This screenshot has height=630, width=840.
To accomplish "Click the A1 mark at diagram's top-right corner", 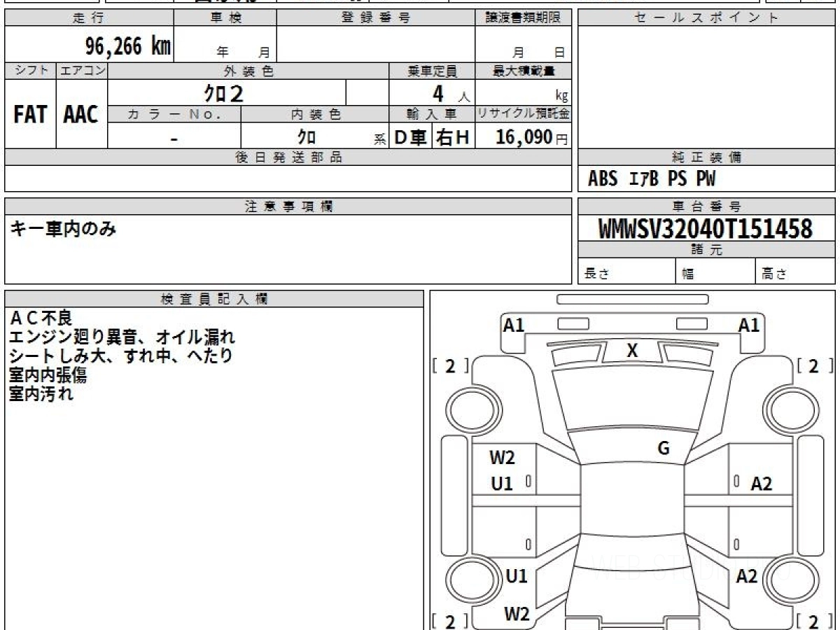I will point(749,325).
